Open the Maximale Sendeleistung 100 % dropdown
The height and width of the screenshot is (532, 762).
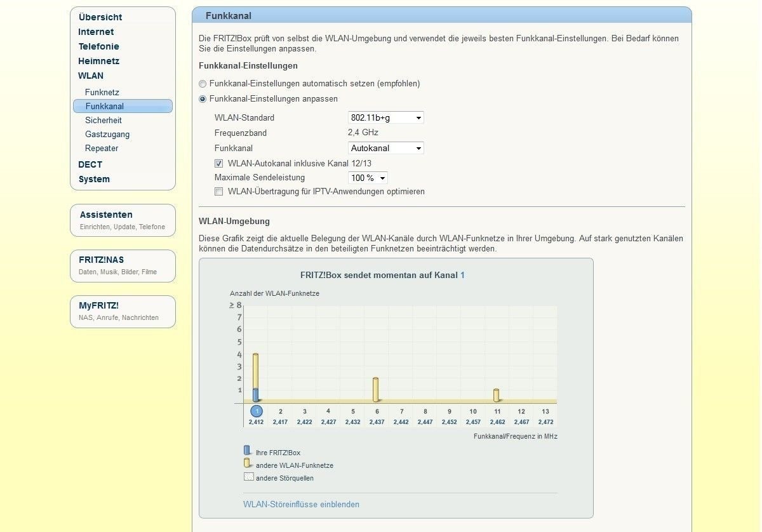click(368, 178)
